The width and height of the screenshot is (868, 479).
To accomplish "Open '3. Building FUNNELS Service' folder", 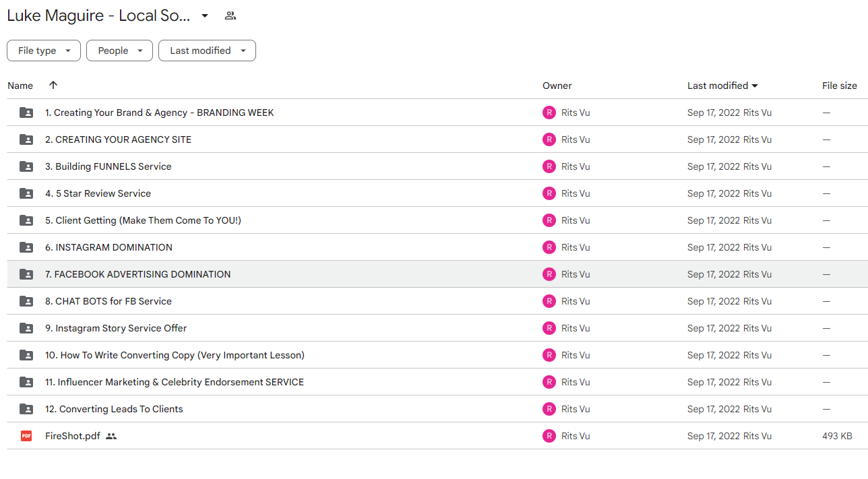I will point(108,166).
